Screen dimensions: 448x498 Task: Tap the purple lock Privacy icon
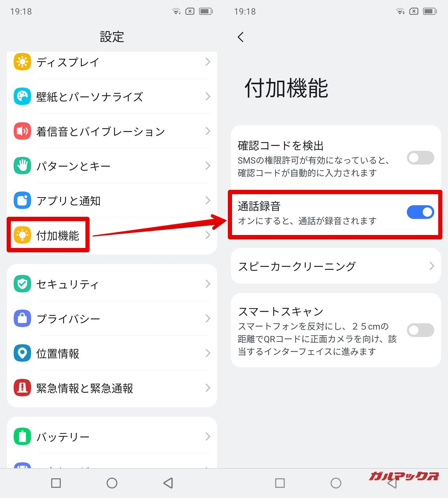click(x=22, y=318)
